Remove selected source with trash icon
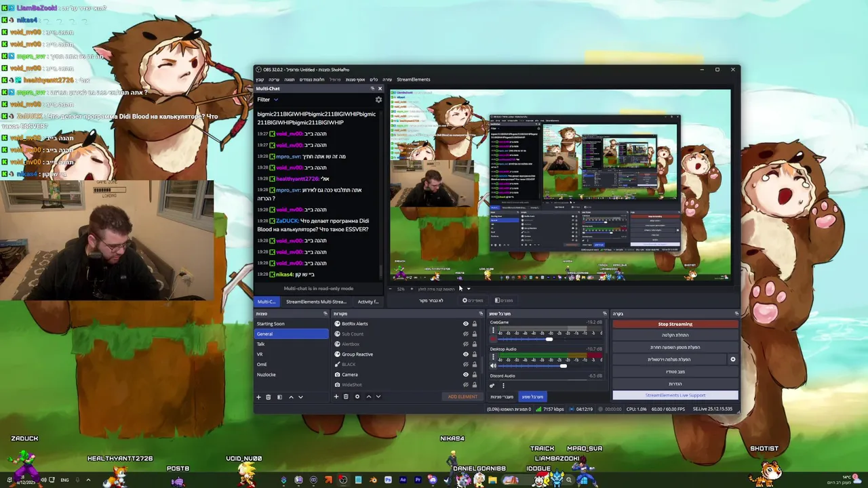868x488 pixels. click(x=346, y=396)
